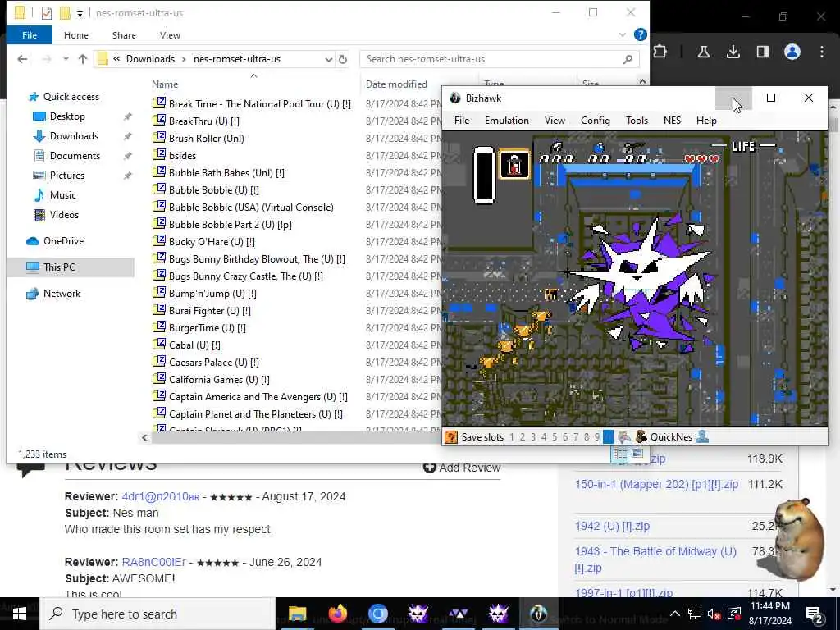Open the Home ribbon tab

point(76,35)
